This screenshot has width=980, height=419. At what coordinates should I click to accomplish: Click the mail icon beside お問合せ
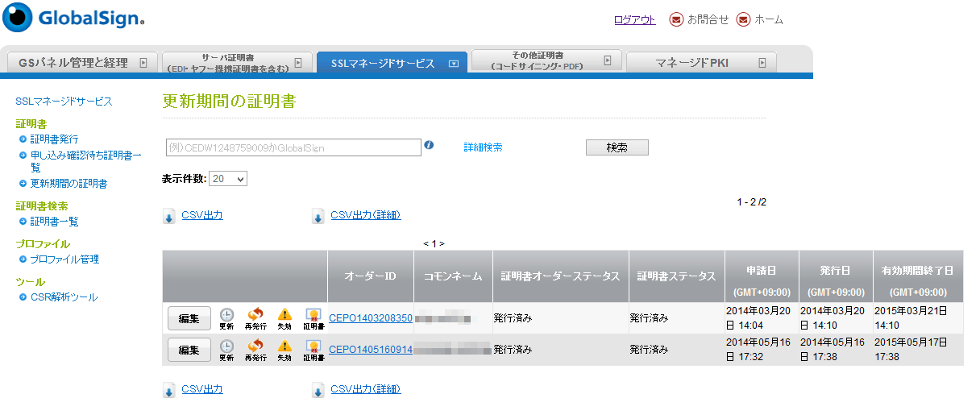tap(677, 19)
